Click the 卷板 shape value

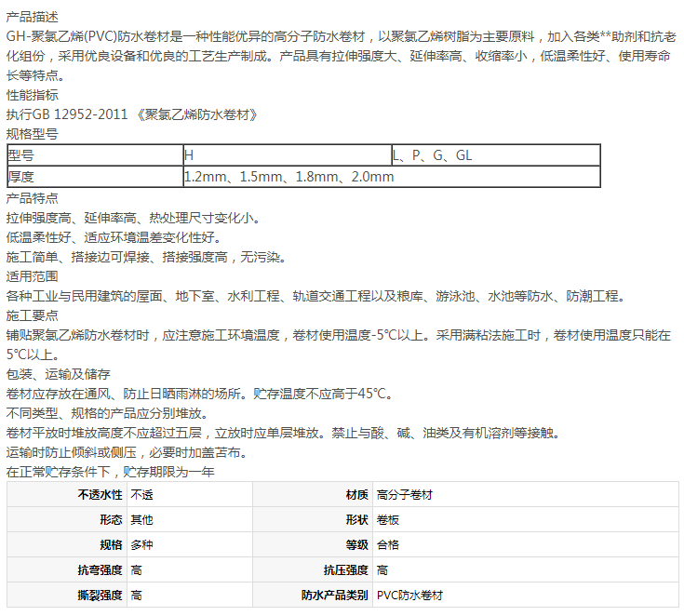[387, 520]
